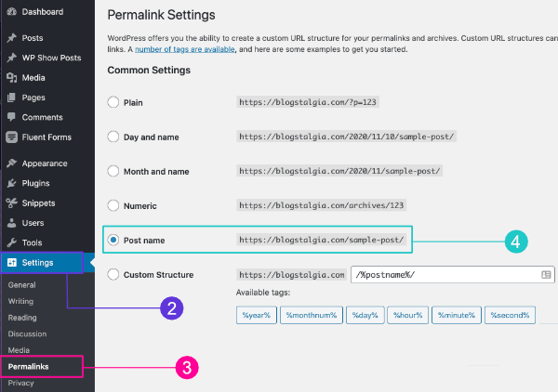Image resolution: width=558 pixels, height=392 pixels.
Task: Click the Comments bubble icon
Action: [12, 117]
